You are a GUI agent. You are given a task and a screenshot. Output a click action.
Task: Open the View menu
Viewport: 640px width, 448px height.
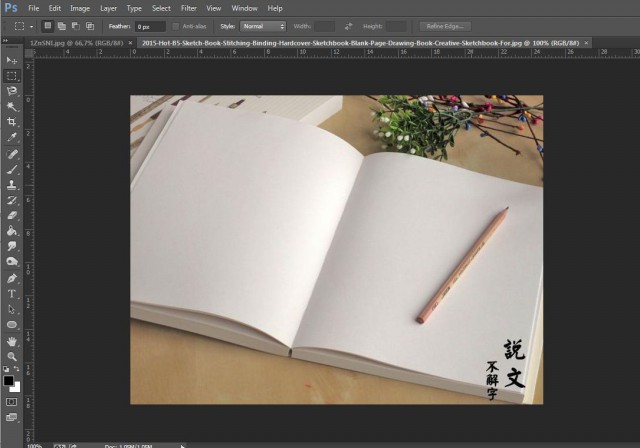[x=213, y=8]
